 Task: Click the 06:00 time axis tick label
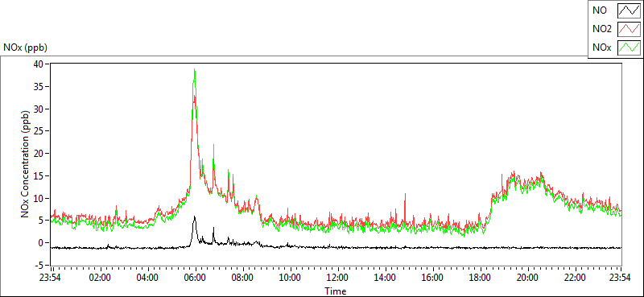[196, 277]
